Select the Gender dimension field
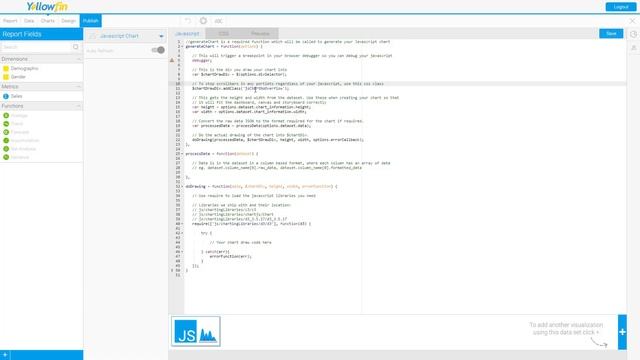 (x=18, y=77)
